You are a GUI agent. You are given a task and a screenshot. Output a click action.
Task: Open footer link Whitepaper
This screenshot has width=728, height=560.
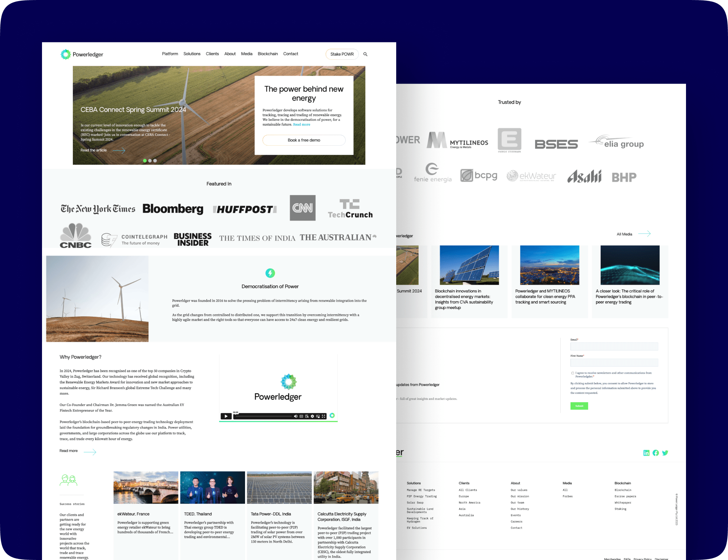pyautogui.click(x=623, y=503)
